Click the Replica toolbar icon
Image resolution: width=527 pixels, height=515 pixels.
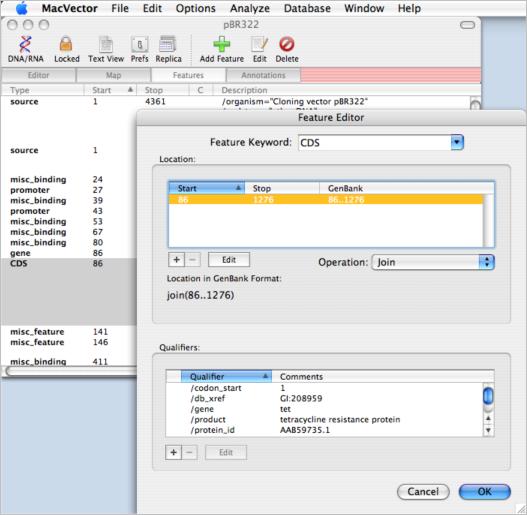(168, 45)
